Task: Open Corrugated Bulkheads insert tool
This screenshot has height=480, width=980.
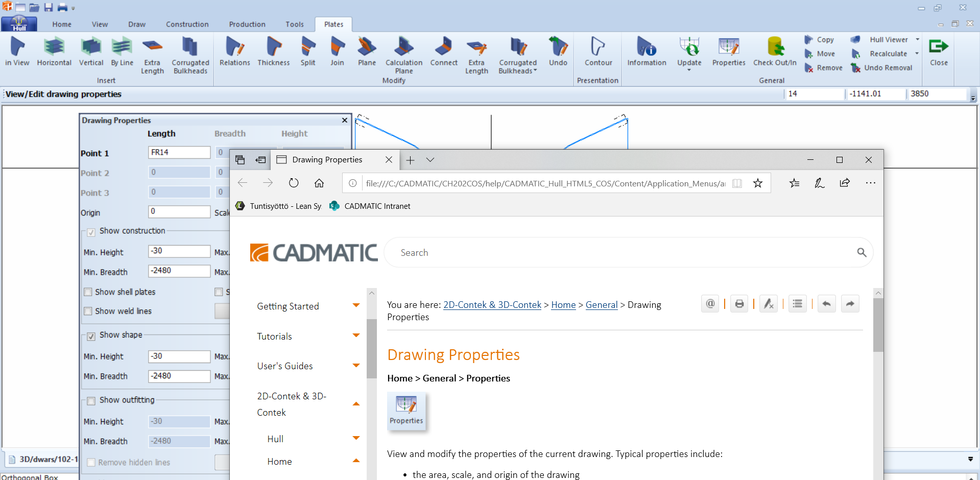Action: 190,55
